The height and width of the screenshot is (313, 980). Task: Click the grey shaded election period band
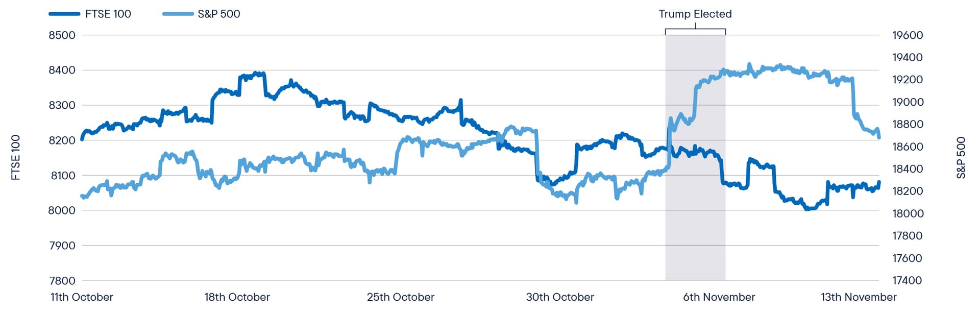click(695, 230)
